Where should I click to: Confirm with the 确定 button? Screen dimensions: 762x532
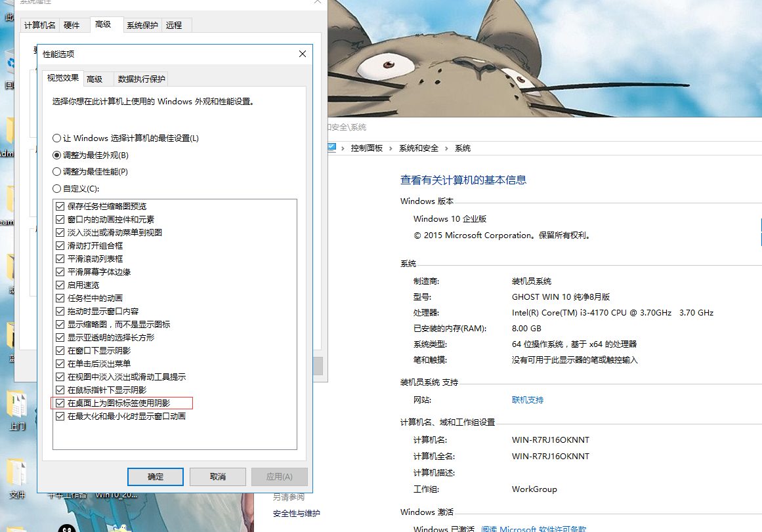[x=156, y=477]
